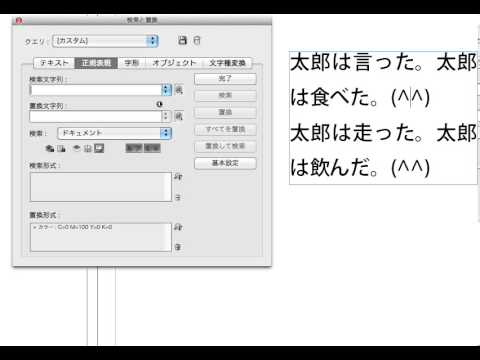Click into the 検索文字列 input field
Image resolution: width=480 pixels, height=360 pixels.
[x=96, y=90]
